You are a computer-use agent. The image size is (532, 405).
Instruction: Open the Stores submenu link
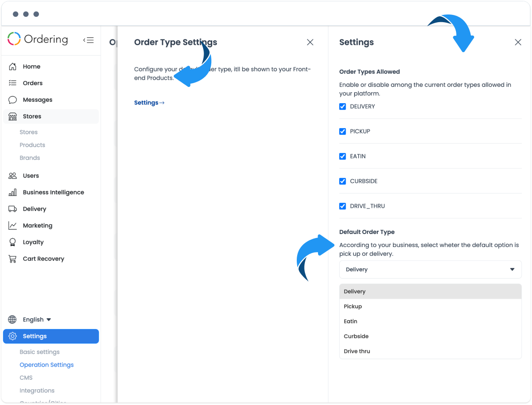[x=28, y=132]
